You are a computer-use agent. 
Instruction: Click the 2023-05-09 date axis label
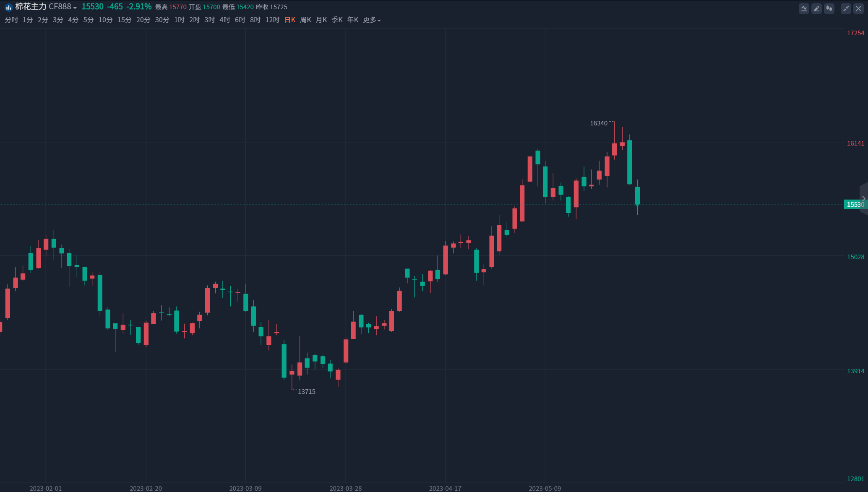point(545,489)
